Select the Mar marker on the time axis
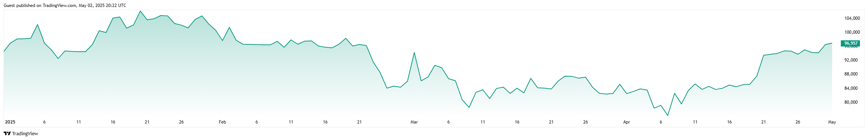Screen dimensions: 868x140 coord(414,122)
